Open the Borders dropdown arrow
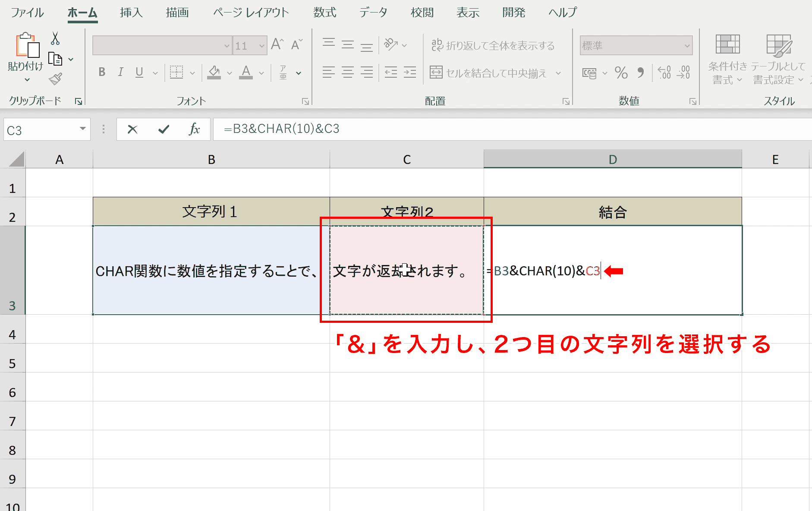This screenshot has height=511, width=812. [x=192, y=73]
